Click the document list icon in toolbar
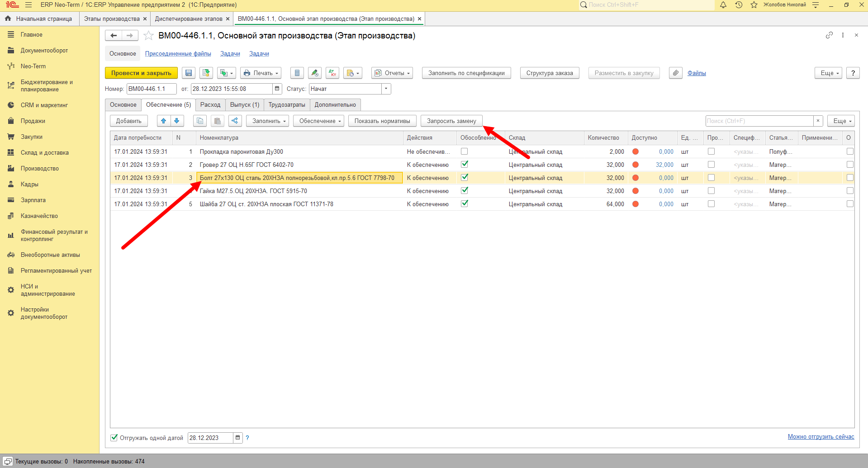 [x=297, y=73]
